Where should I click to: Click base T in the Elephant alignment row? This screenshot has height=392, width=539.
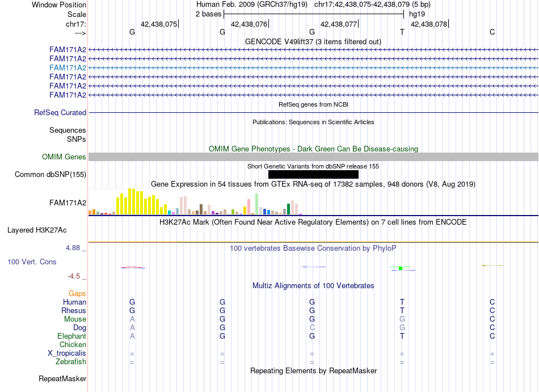(402, 336)
